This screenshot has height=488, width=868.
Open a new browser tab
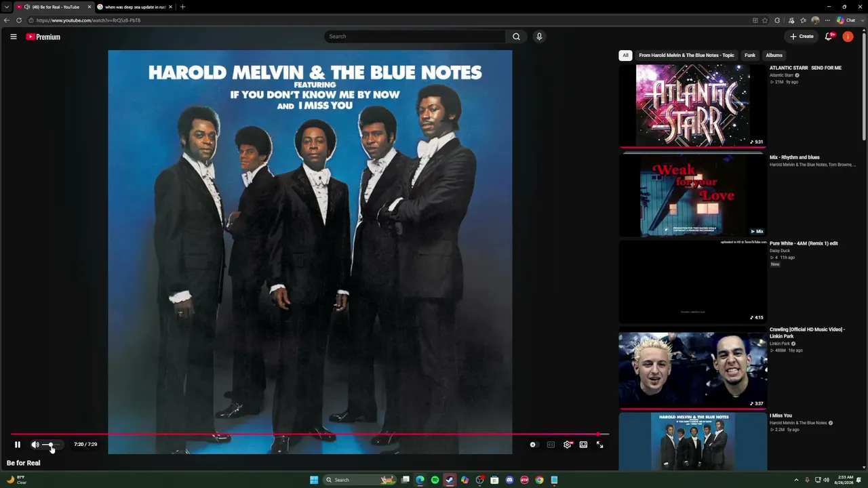point(182,7)
